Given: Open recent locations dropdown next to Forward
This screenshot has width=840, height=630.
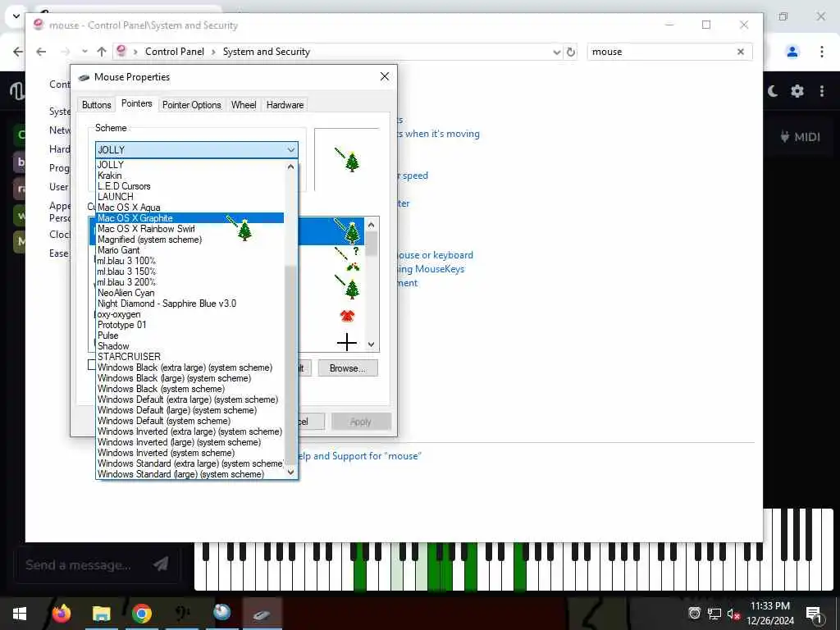Looking at the screenshot, I should (84, 52).
